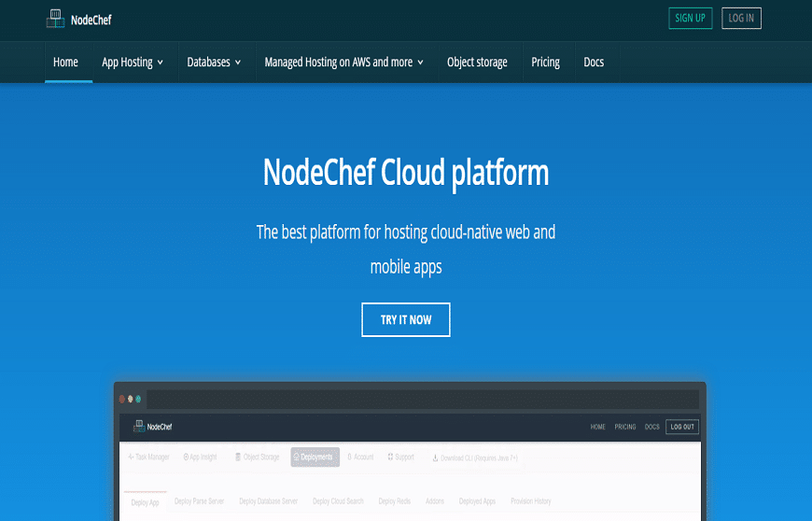The height and width of the screenshot is (521, 812).
Task: Click Account icon in preview toolbar
Action: tap(350, 457)
